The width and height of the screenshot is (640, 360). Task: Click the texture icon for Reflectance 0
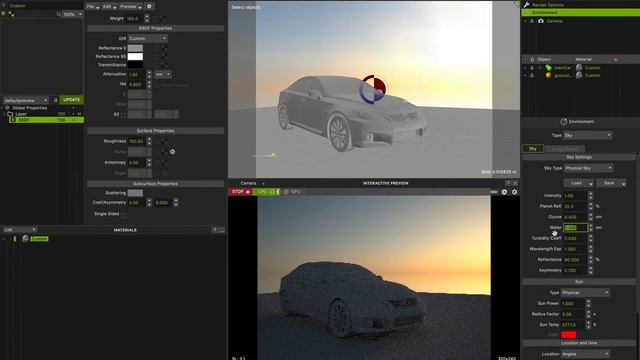point(164,48)
